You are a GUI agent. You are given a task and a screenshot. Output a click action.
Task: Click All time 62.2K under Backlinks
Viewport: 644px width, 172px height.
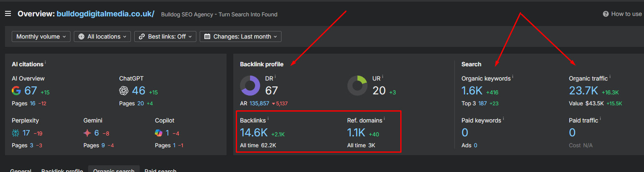[258, 145]
